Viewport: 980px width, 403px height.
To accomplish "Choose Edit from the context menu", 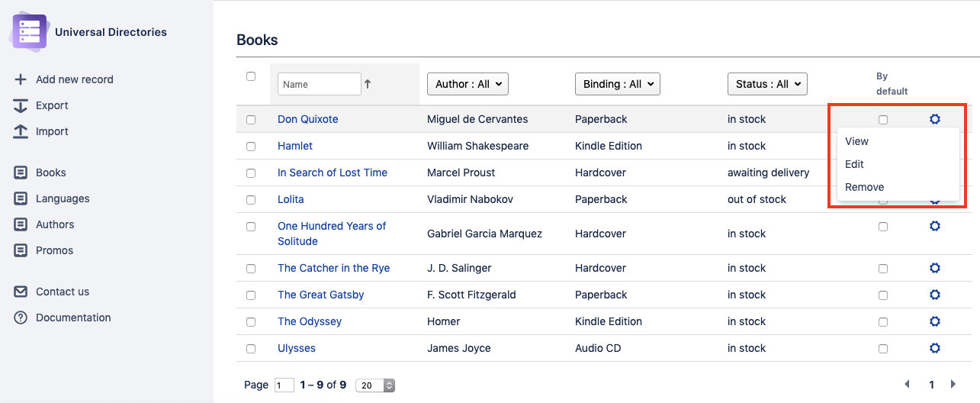I will (854, 164).
